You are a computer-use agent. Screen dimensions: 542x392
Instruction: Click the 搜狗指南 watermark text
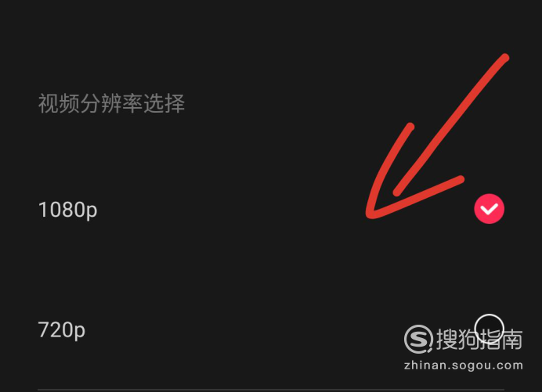click(479, 339)
